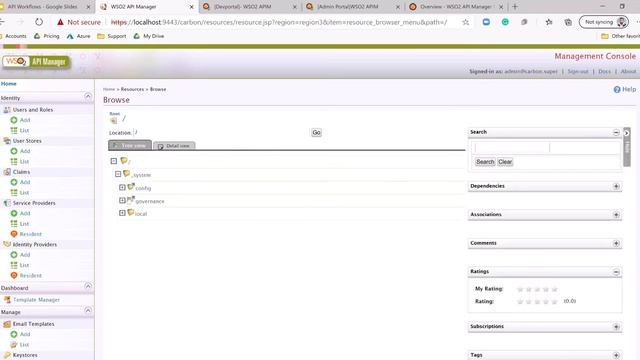Click the Clear button
This screenshot has height=360, width=640.
pyautogui.click(x=505, y=162)
